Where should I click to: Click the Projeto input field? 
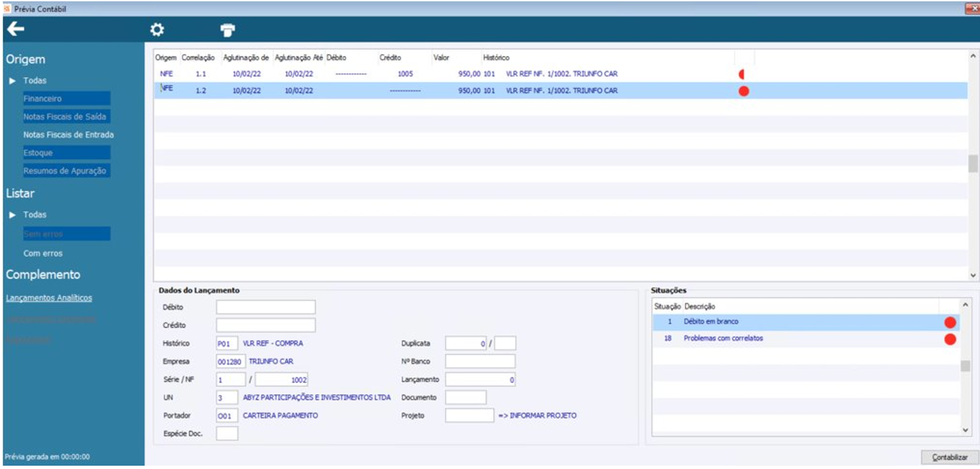469,415
